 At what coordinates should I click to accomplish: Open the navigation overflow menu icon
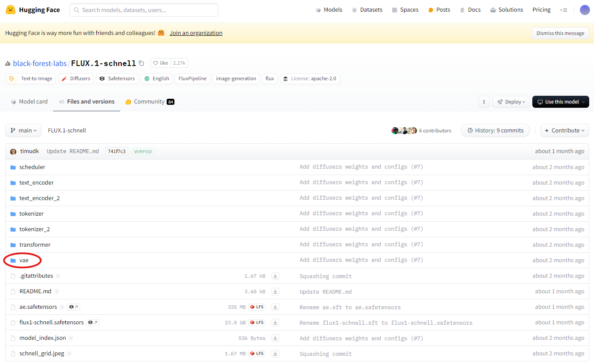(564, 10)
